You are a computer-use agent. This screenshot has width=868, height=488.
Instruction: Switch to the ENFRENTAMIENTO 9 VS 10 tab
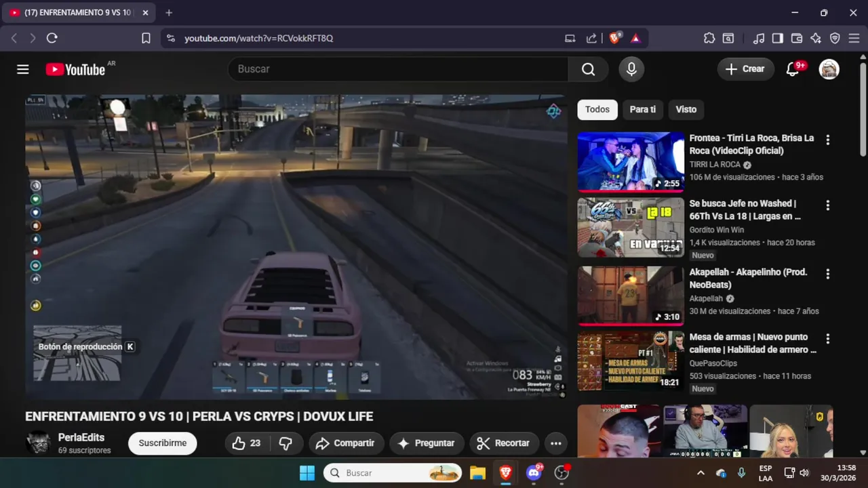(80, 12)
